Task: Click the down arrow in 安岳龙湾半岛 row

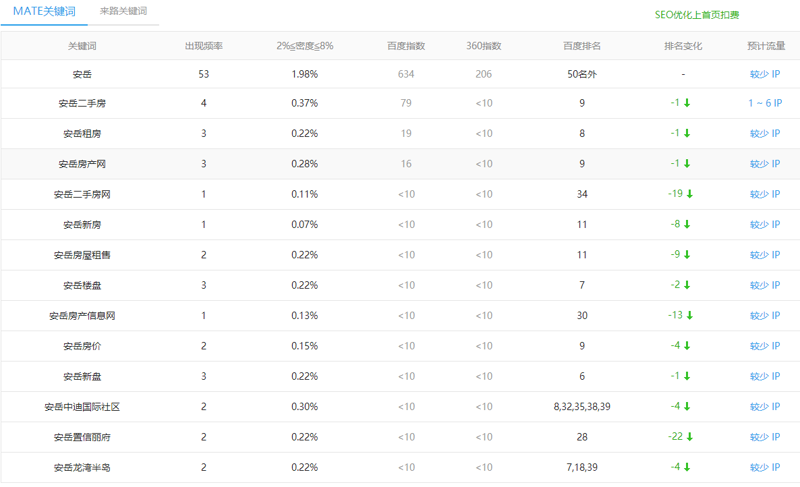Action: click(x=688, y=467)
